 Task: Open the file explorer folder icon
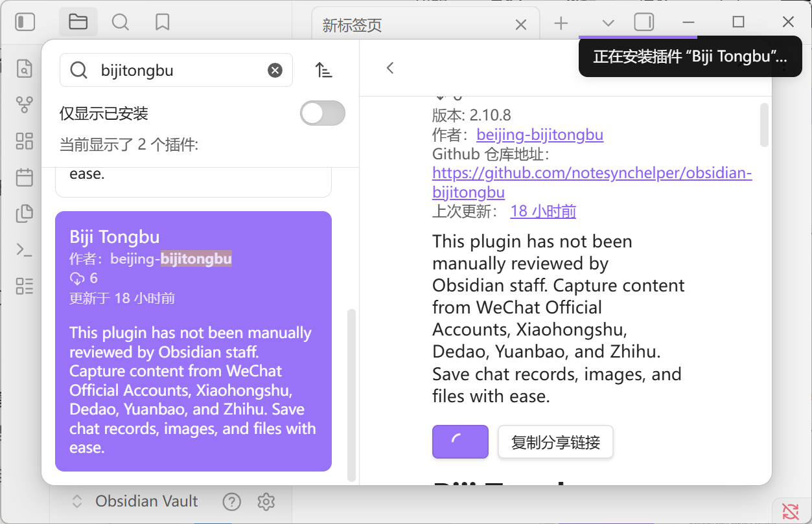pyautogui.click(x=78, y=22)
